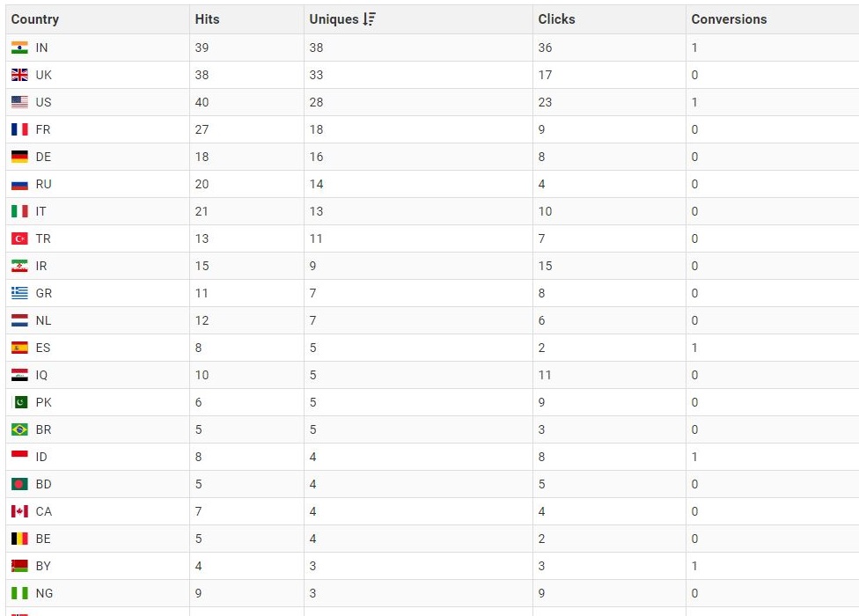The image size is (859, 616).
Task: Click the France flag icon
Action: tap(19, 129)
